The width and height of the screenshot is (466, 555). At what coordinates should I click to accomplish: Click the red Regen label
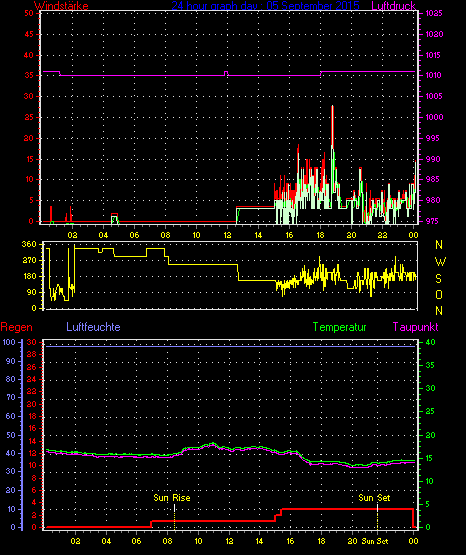(x=17, y=327)
